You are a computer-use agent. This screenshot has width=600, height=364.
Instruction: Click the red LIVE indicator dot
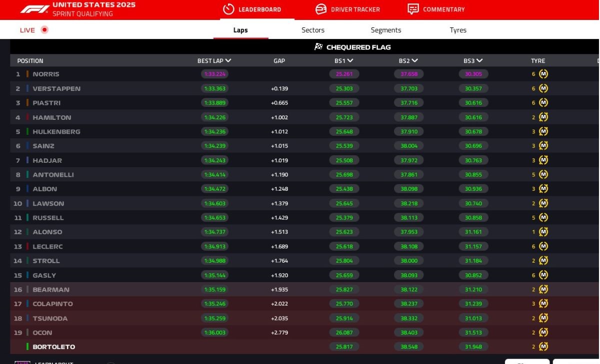(x=44, y=30)
